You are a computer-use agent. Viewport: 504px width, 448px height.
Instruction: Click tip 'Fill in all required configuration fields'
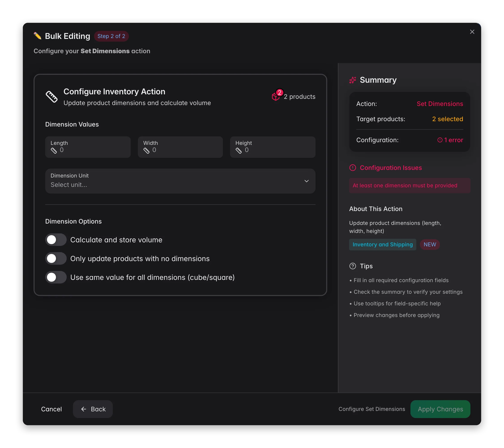(401, 280)
